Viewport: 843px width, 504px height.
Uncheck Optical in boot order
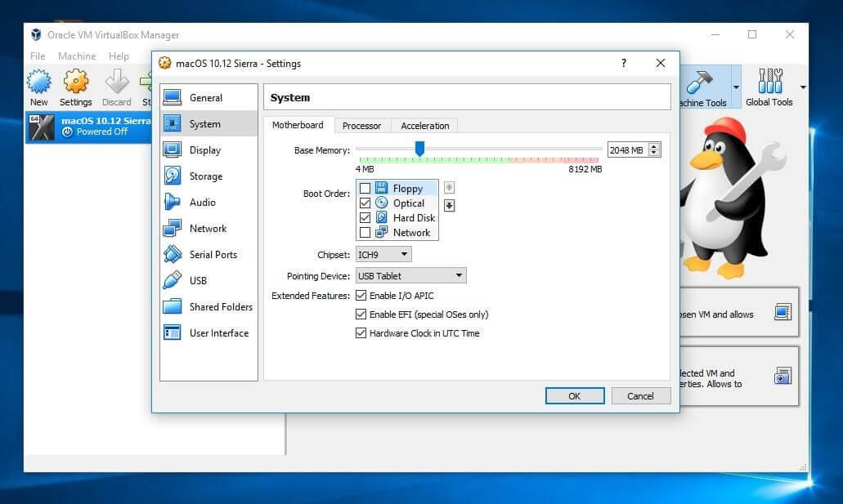point(365,203)
